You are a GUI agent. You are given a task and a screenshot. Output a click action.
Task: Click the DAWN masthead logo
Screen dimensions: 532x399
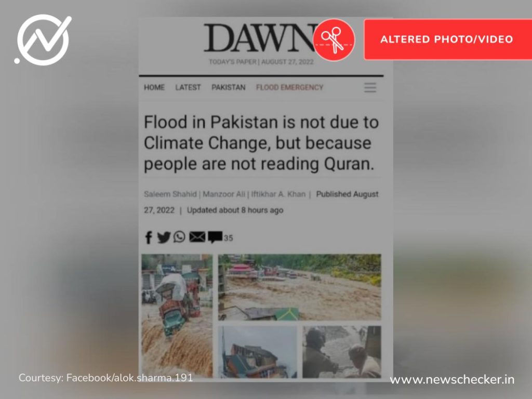tap(261, 38)
